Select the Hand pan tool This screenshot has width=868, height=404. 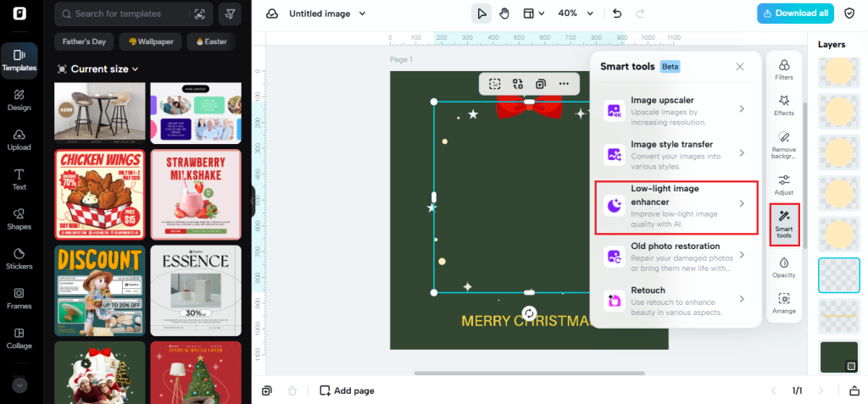pos(504,14)
